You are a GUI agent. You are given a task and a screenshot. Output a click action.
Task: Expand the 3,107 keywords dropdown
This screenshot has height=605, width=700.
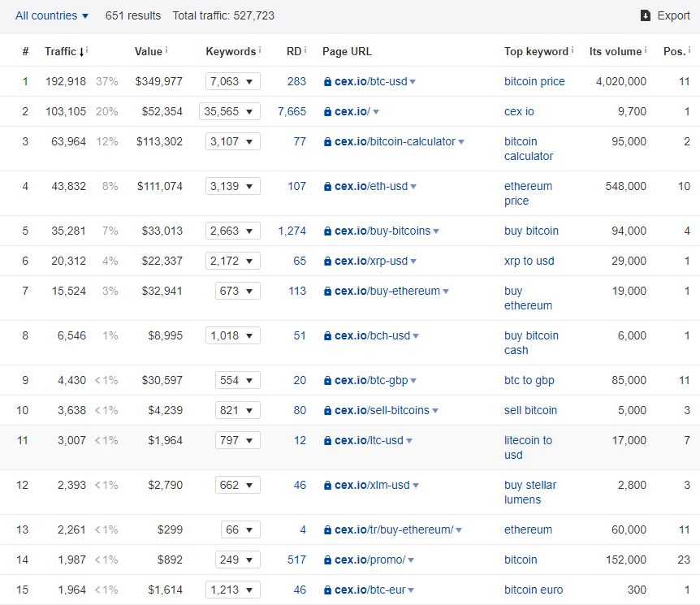tap(233, 141)
